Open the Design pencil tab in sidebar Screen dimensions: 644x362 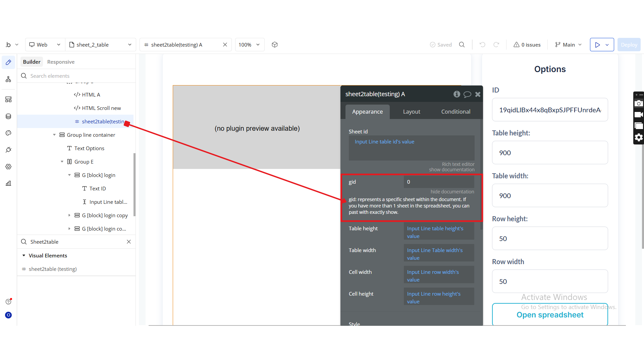8,62
